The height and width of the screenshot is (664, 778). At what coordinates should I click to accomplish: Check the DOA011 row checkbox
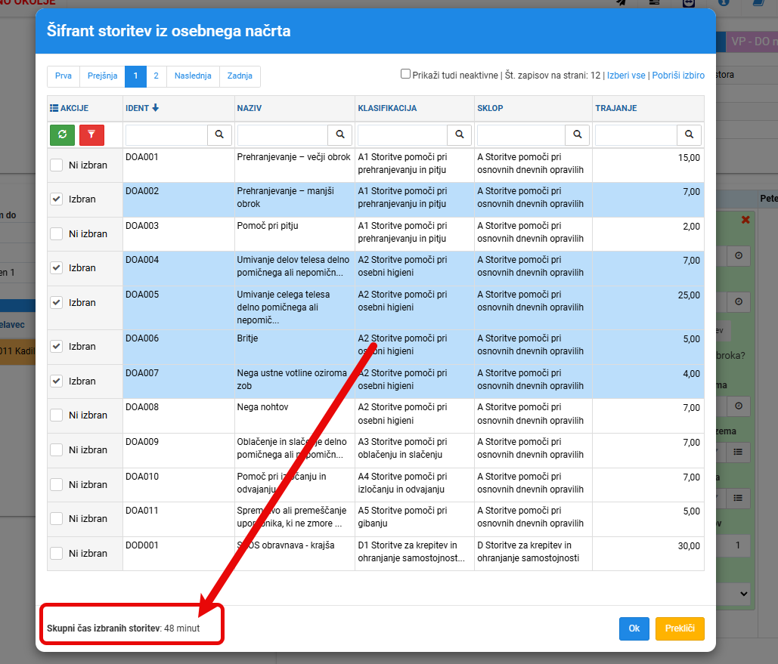coord(57,519)
